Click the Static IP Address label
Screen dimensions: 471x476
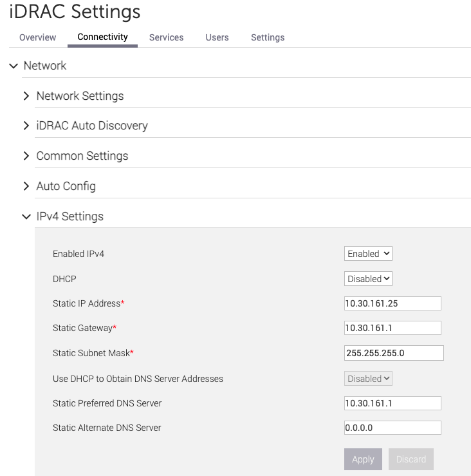[86, 303]
